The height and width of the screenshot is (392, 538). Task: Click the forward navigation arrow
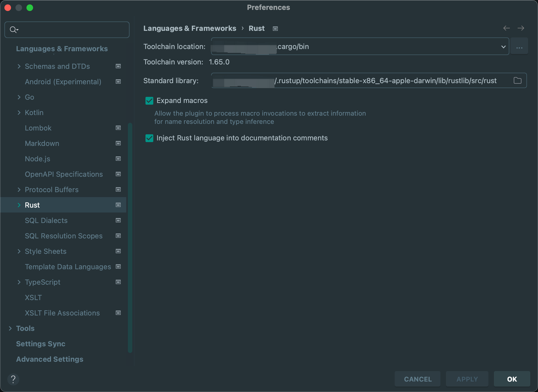coord(521,28)
